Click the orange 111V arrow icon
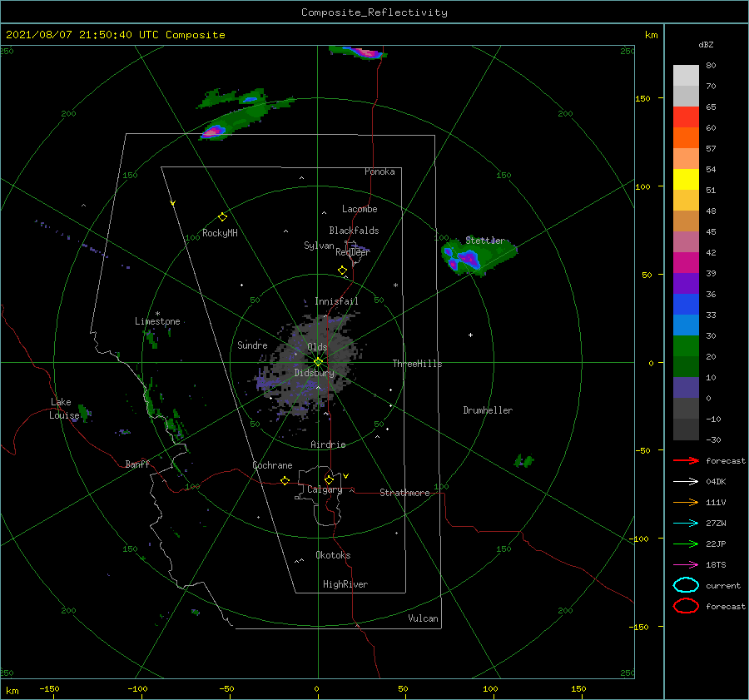Image resolution: width=749 pixels, height=700 pixels. coord(686,502)
